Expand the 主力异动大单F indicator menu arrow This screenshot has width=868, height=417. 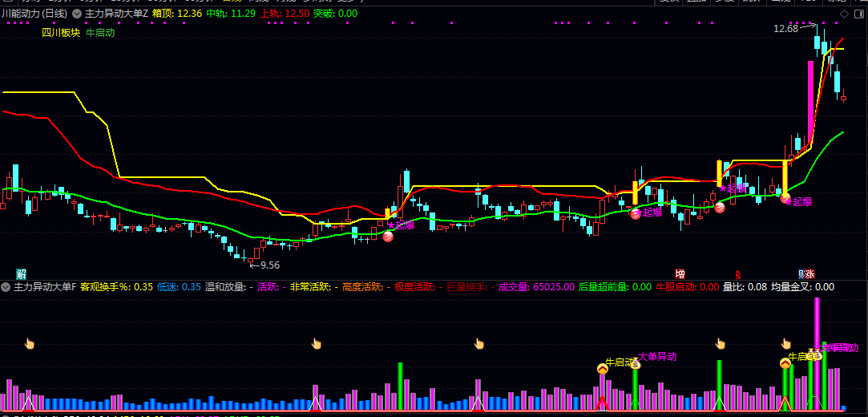[6, 287]
